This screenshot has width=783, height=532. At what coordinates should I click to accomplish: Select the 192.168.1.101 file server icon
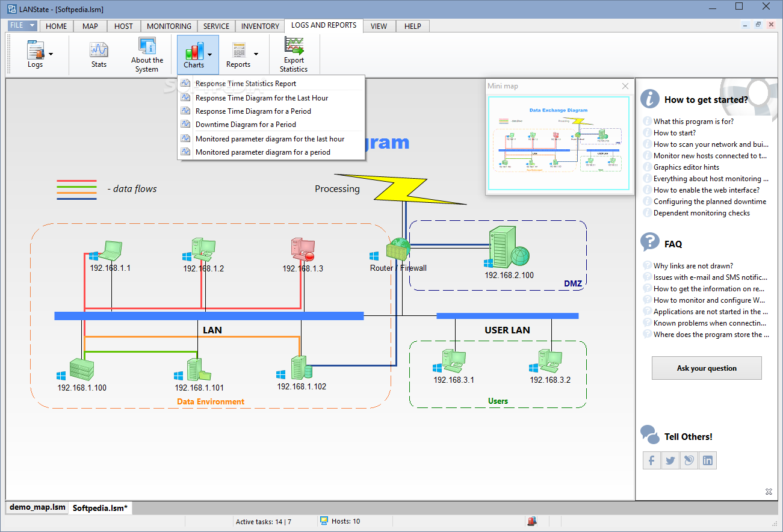point(199,369)
